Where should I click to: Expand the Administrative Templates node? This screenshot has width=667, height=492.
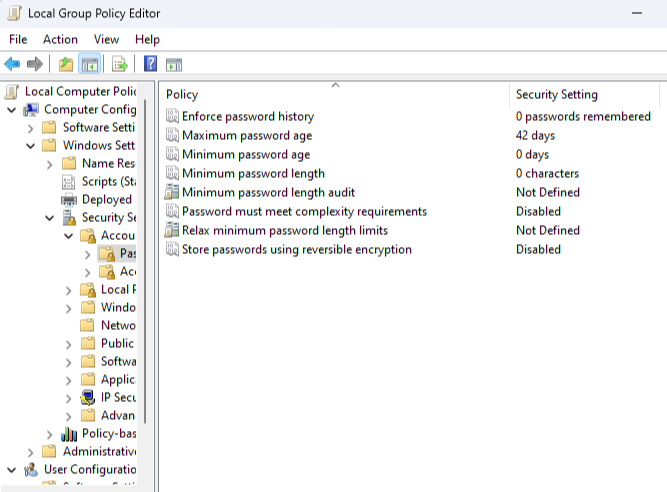31,452
